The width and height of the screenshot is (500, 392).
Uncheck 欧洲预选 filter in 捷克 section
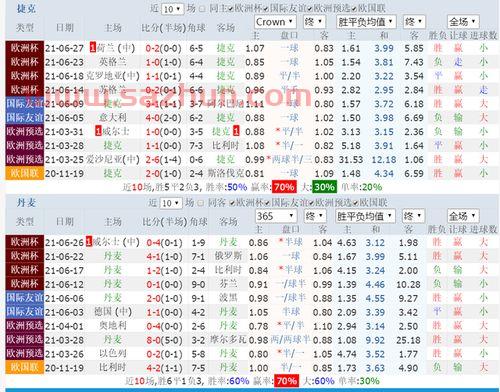pyautogui.click(x=310, y=9)
